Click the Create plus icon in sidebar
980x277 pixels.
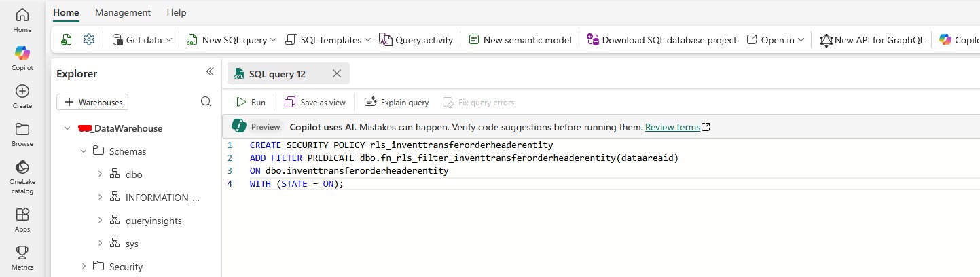pos(22,91)
